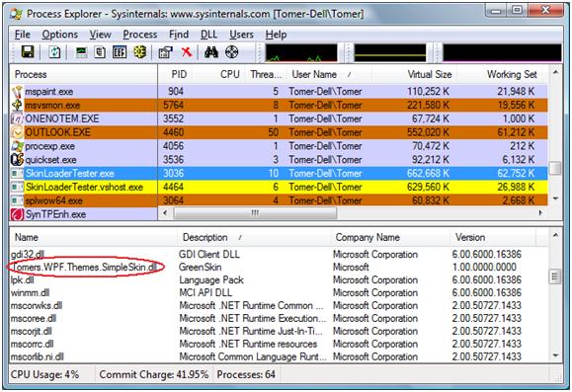
Task: Select the mscorlib.ni.dll row
Action: coord(279,356)
